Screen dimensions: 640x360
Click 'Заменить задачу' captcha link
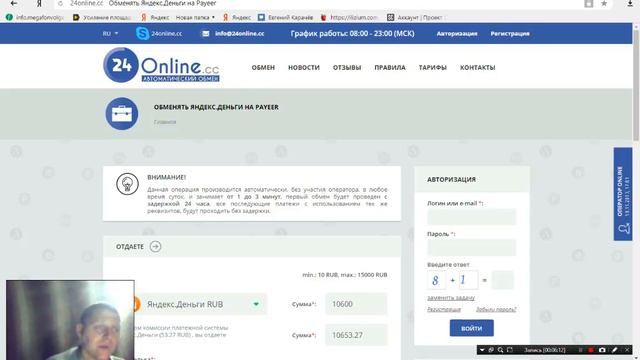[x=451, y=298]
